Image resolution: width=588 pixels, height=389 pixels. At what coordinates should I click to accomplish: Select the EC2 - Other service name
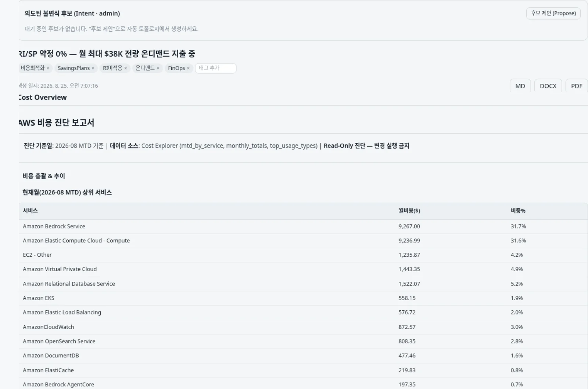coord(37,255)
